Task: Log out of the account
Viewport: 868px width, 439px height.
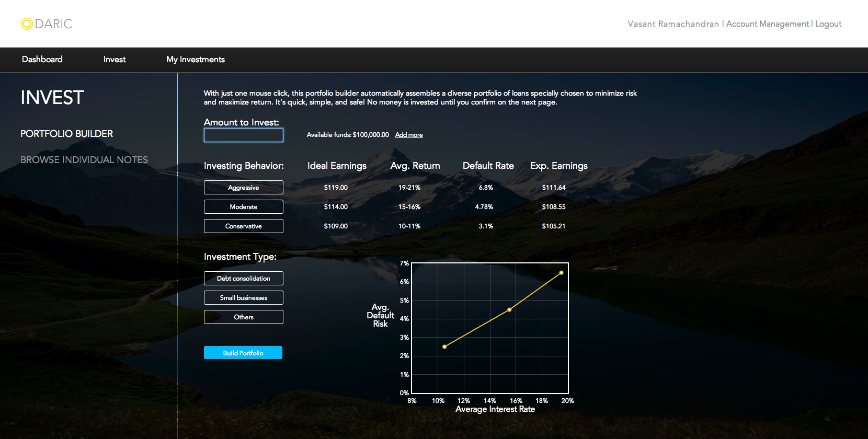Action: (x=828, y=24)
